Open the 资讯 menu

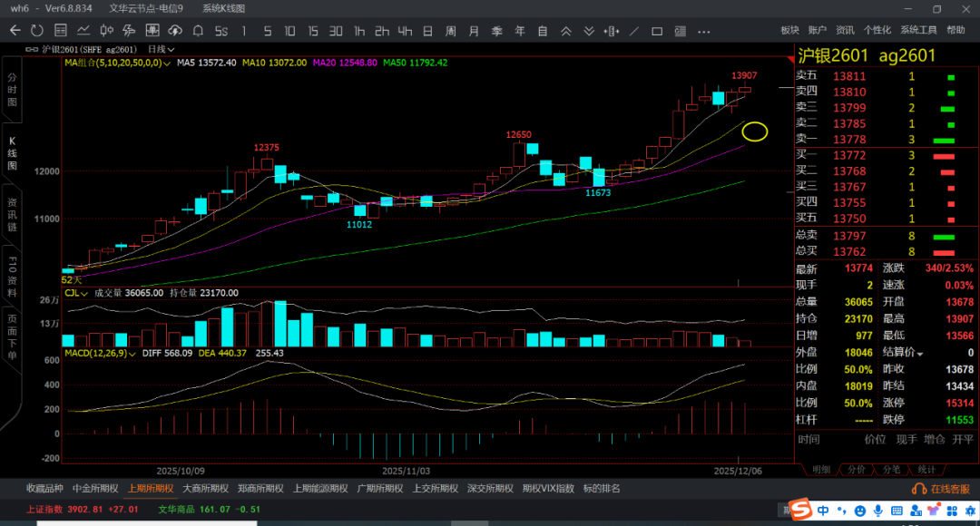click(x=845, y=30)
